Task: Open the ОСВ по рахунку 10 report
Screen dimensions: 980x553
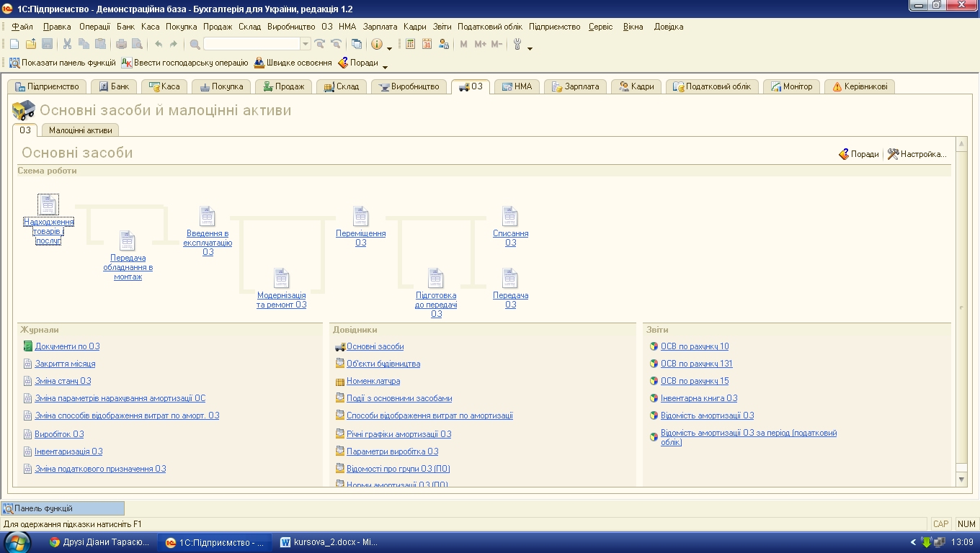Action: [x=695, y=346]
